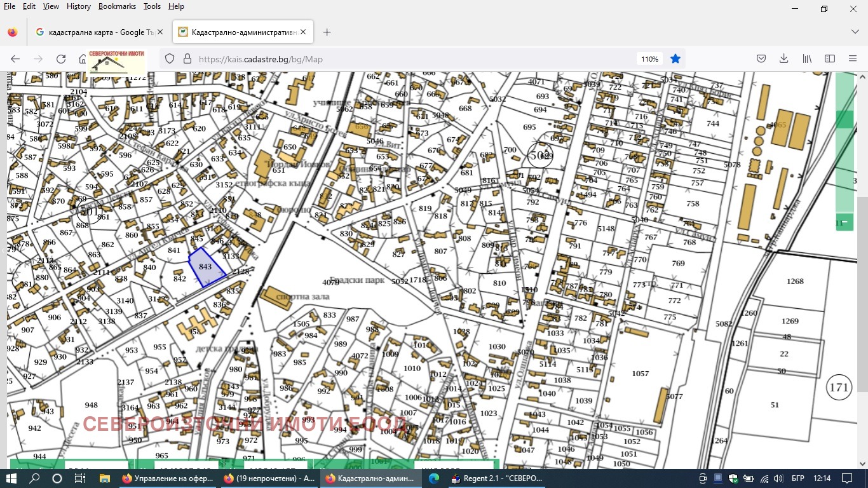Toggle the sidebar view icon
The image size is (868, 488).
[x=830, y=59]
